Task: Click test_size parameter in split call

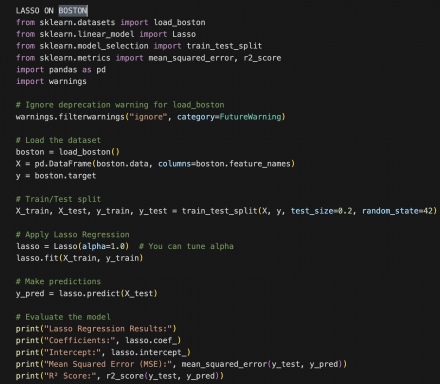Action: pyautogui.click(x=312, y=211)
